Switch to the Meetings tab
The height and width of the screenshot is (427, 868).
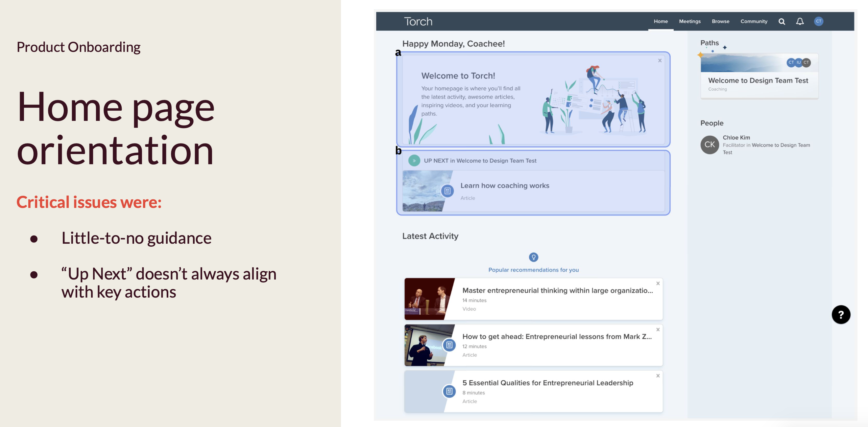(x=689, y=21)
